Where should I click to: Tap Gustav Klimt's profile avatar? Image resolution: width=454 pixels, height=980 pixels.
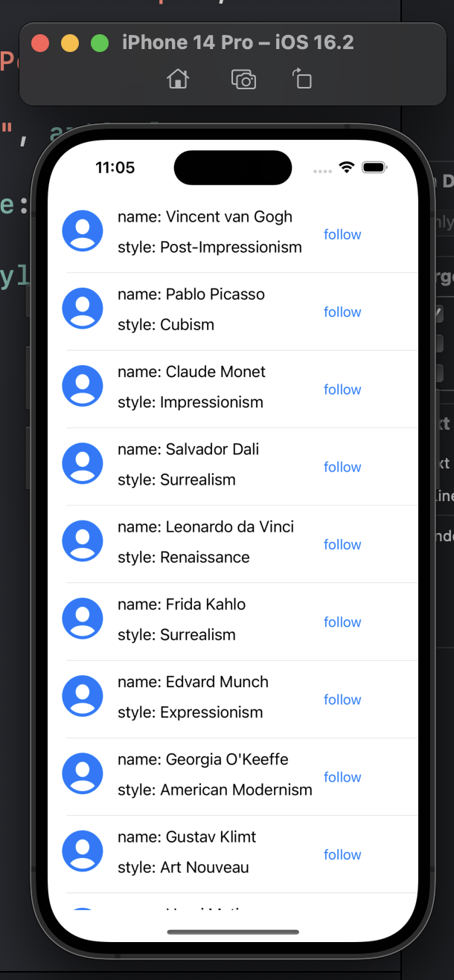(83, 851)
